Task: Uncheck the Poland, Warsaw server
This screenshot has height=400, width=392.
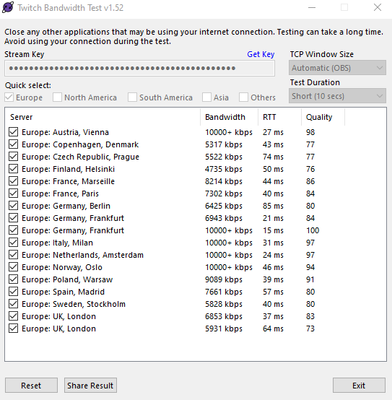Action: 13,279
